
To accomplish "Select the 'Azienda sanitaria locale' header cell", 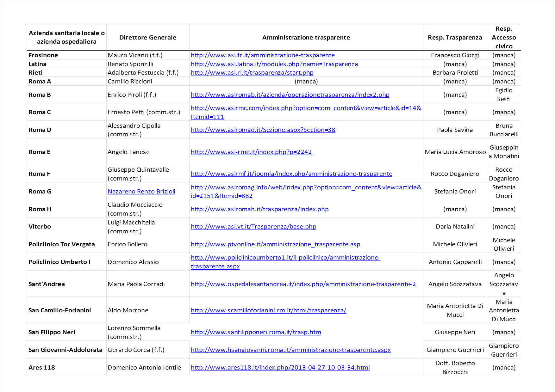I will [x=67, y=37].
